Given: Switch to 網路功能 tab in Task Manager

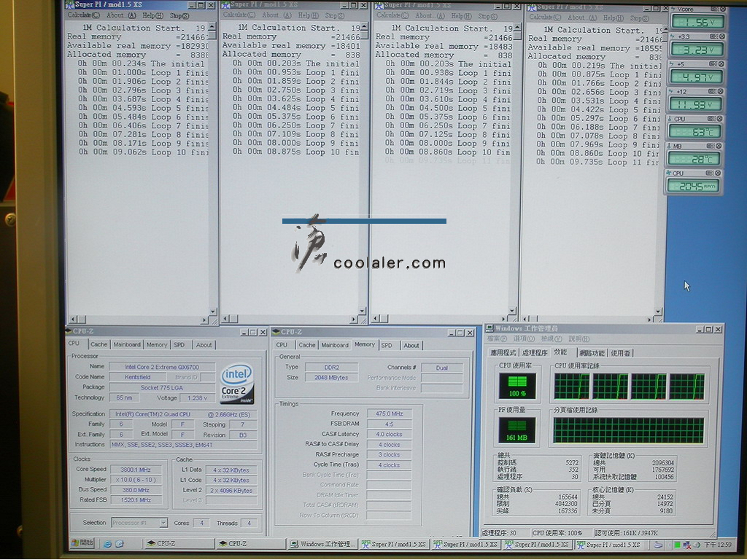Looking at the screenshot, I should [592, 353].
